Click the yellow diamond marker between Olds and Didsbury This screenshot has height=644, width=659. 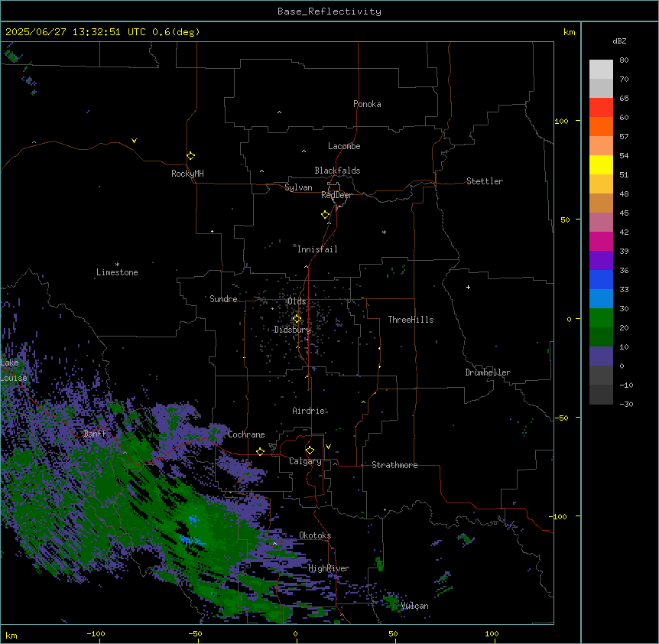point(297,319)
